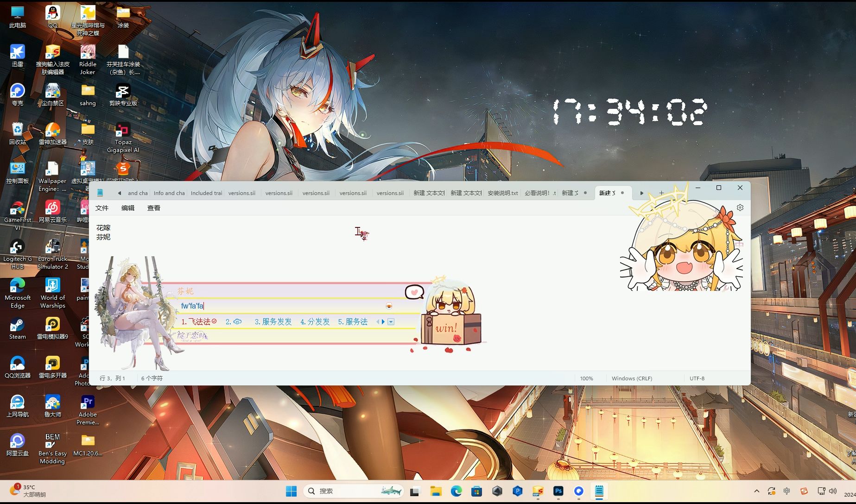Open Topaz Gigapixel AI shortcut

click(x=123, y=137)
